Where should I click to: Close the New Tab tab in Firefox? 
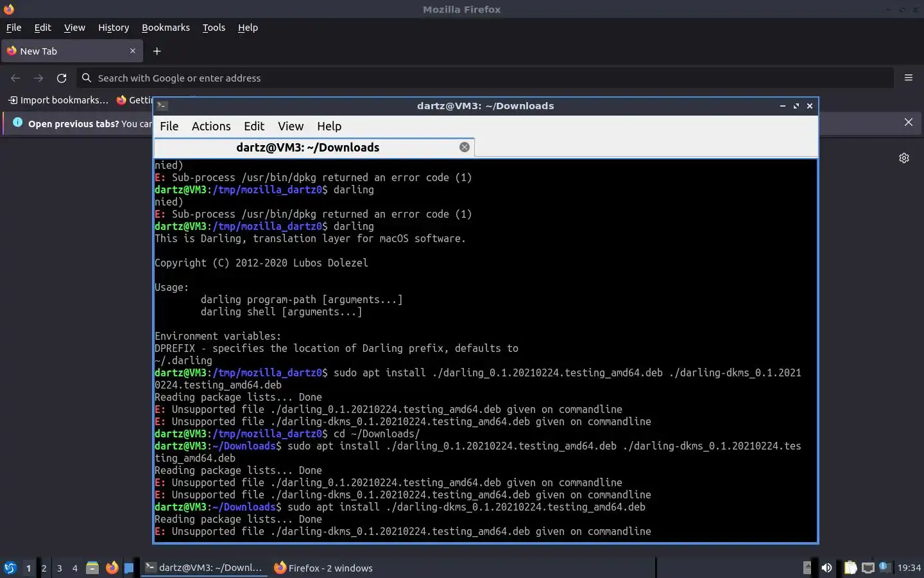point(133,51)
